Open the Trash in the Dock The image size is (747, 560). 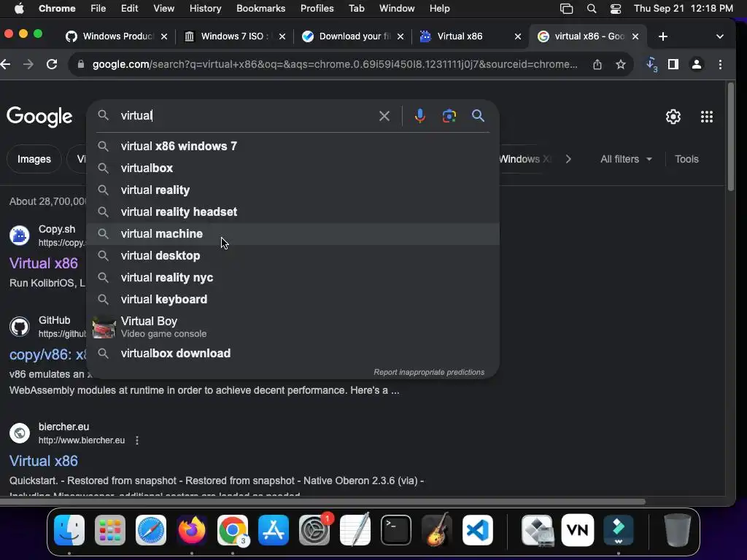[677, 529]
